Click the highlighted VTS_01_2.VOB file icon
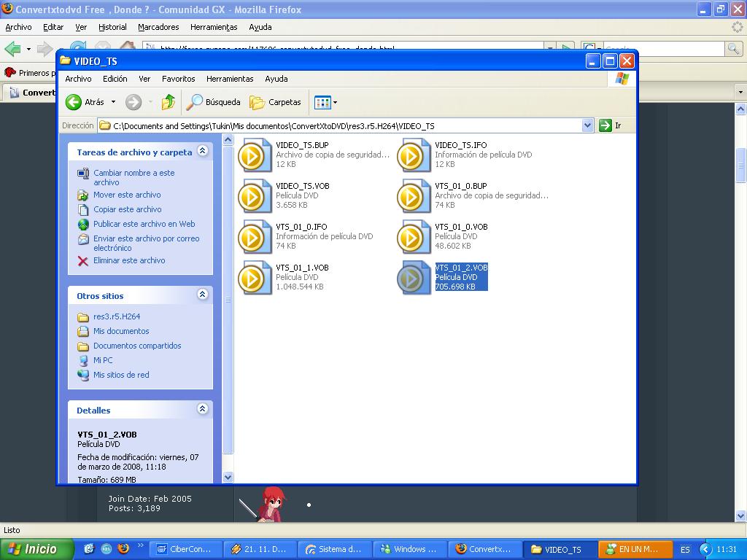The width and height of the screenshot is (747, 560). [x=414, y=278]
